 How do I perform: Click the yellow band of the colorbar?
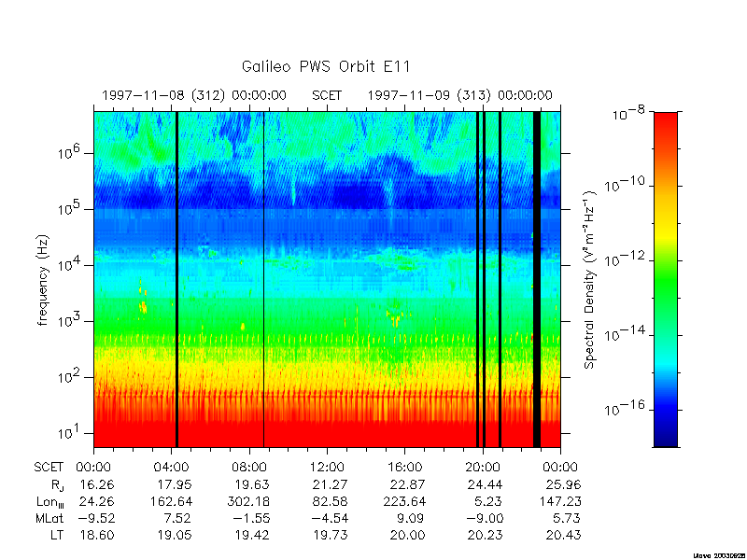(666, 229)
